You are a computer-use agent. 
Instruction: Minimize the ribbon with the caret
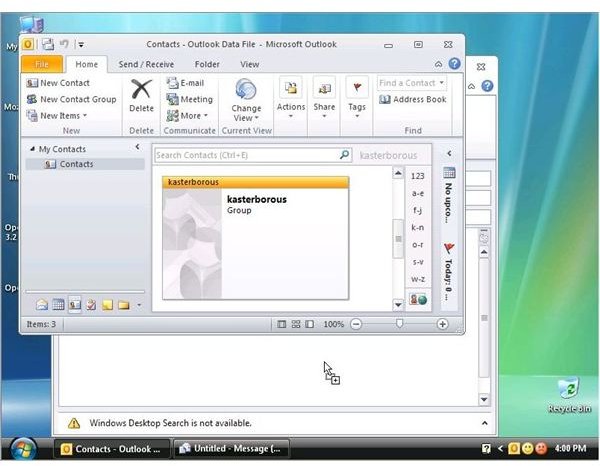coord(439,64)
